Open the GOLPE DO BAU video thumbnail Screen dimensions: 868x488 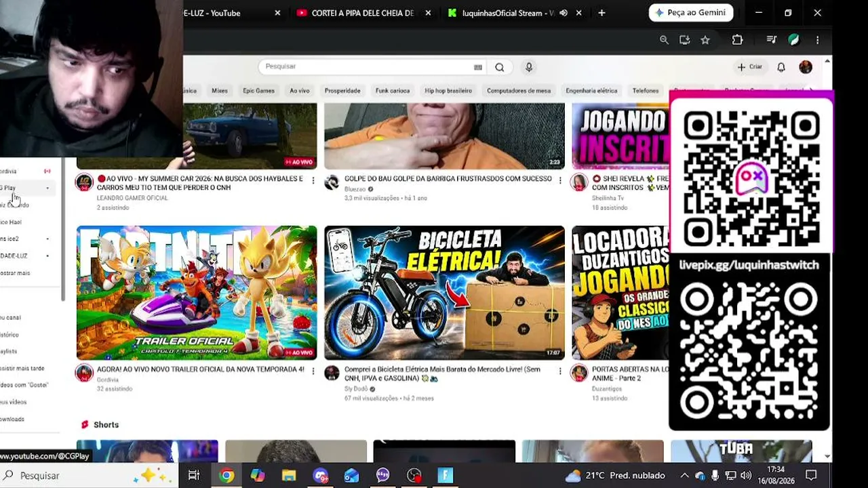[x=444, y=136]
